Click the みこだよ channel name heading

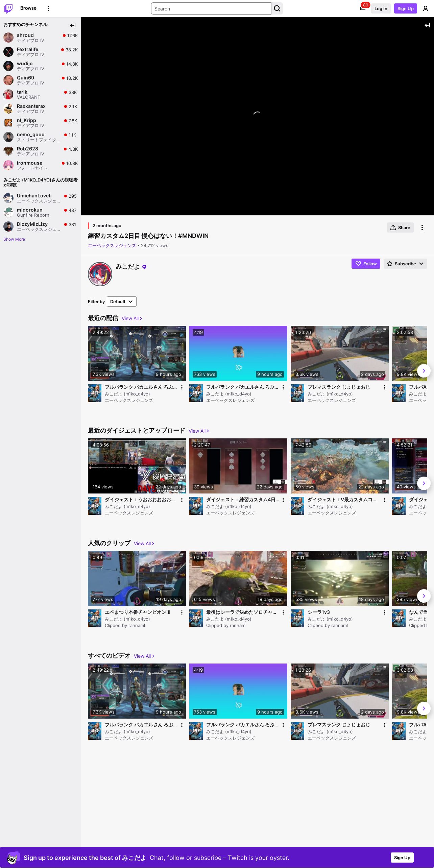click(127, 267)
